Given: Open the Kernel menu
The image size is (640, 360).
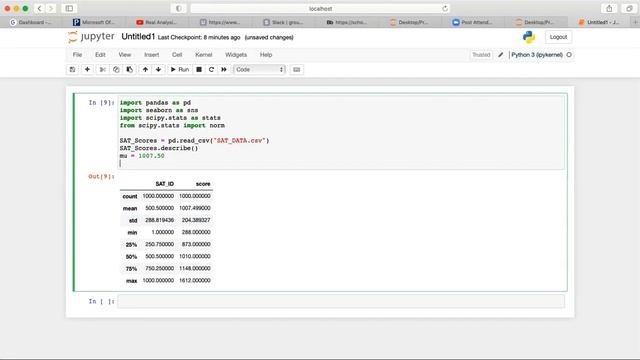Looking at the screenshot, I should [x=203, y=55].
